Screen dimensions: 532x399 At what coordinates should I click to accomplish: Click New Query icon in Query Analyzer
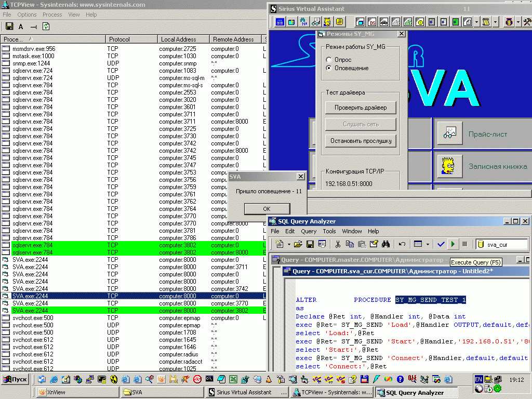(x=279, y=244)
